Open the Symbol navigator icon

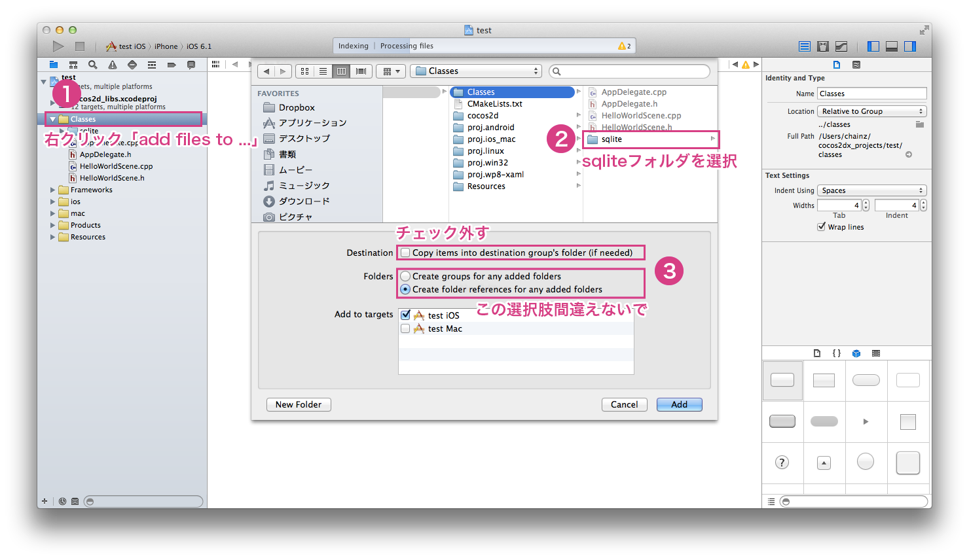[x=73, y=65]
